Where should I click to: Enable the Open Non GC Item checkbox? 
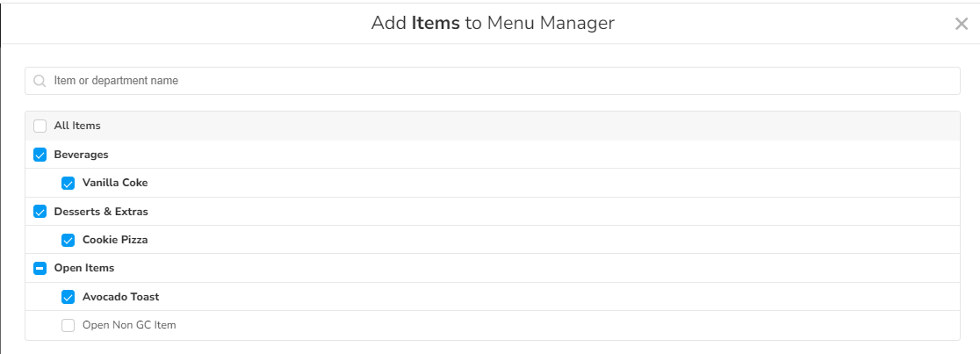[x=68, y=325]
